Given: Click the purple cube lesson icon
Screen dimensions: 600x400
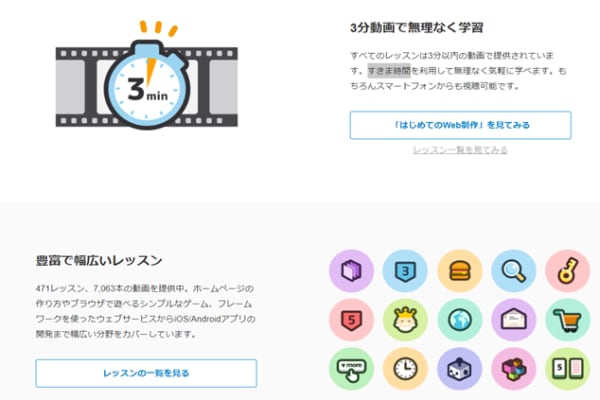Looking at the screenshot, I should pyautogui.click(x=351, y=271).
